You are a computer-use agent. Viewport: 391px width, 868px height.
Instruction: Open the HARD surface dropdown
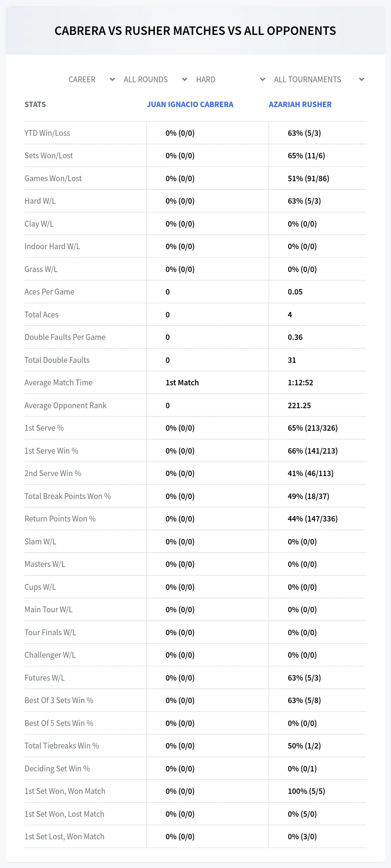[x=231, y=80]
